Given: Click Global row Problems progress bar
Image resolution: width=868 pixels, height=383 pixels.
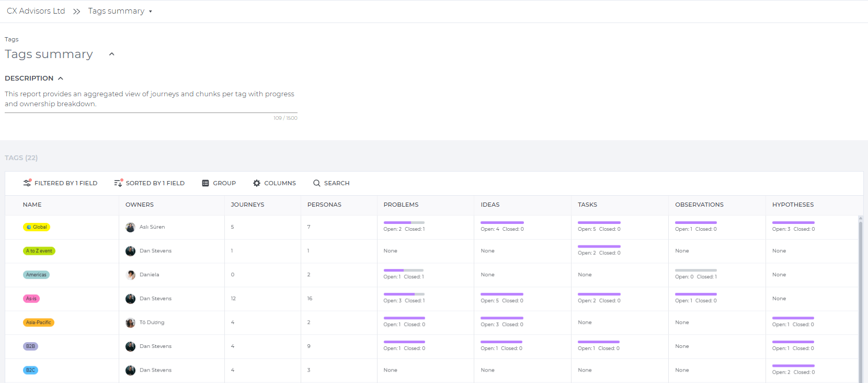Looking at the screenshot, I should (x=404, y=223).
